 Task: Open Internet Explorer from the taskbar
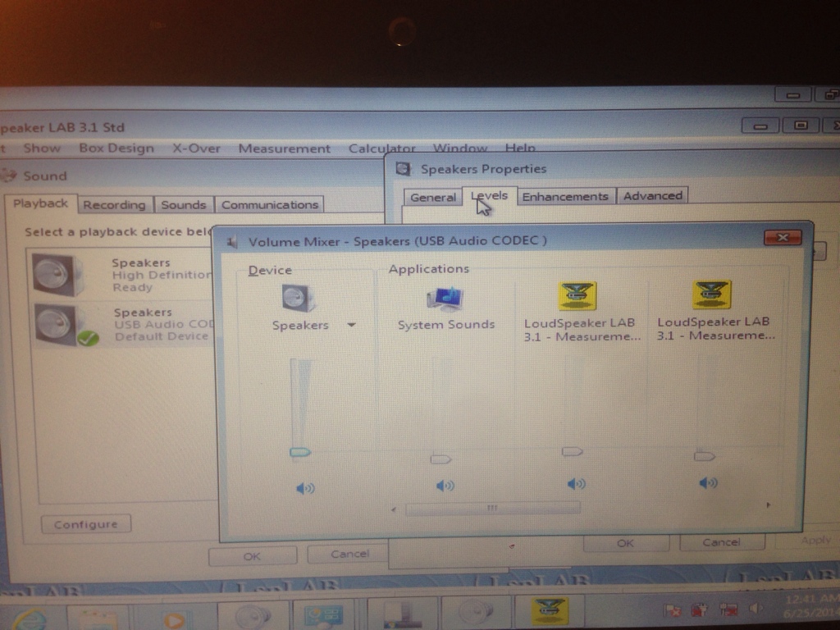[30, 618]
